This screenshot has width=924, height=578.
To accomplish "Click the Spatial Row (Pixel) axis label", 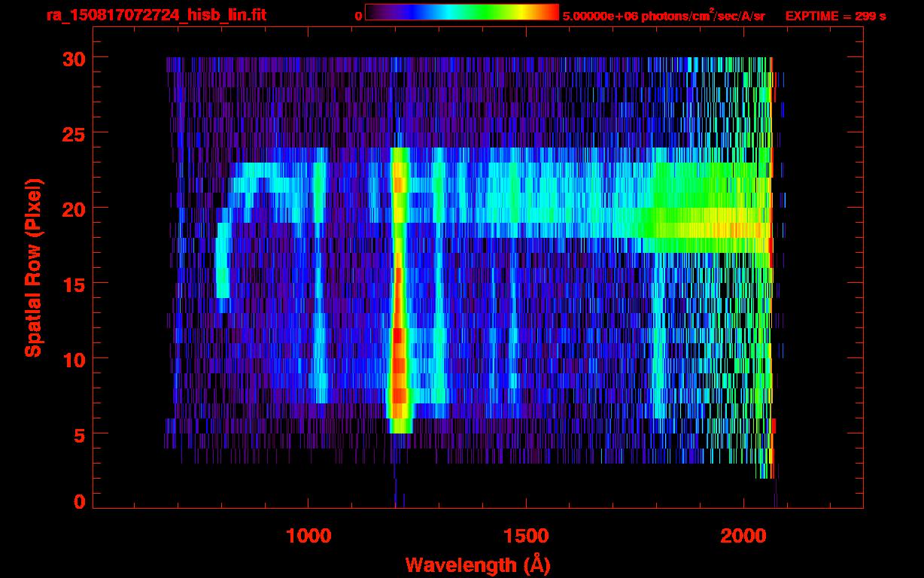I will coord(33,267).
